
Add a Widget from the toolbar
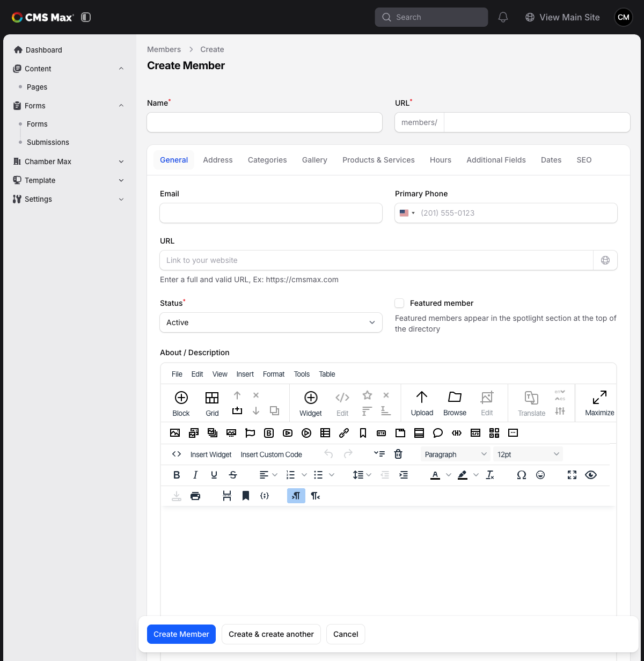click(311, 403)
